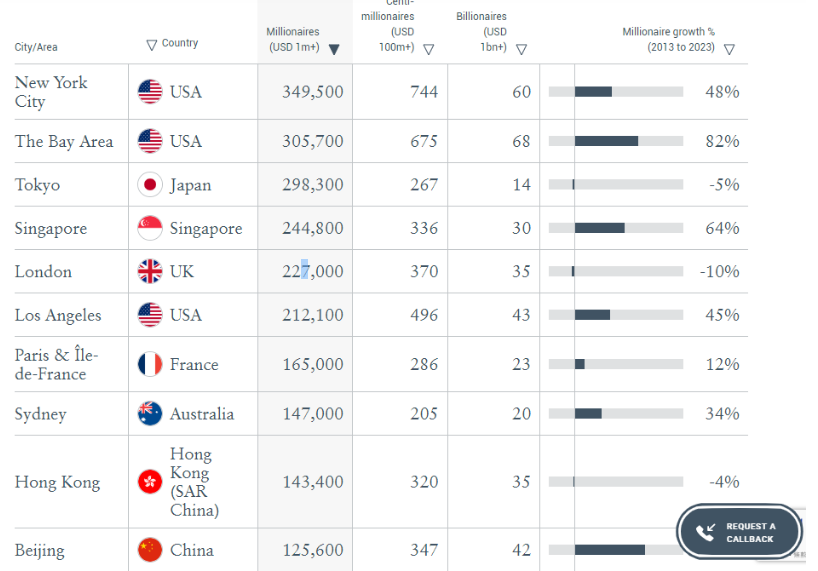818x571 pixels.
Task: Click the Request a Callback button
Action: (x=741, y=532)
